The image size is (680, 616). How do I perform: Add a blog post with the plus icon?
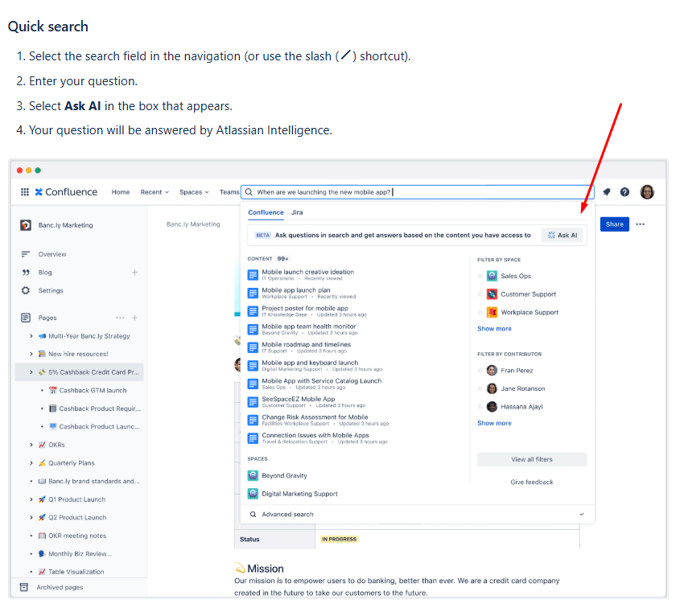(135, 273)
